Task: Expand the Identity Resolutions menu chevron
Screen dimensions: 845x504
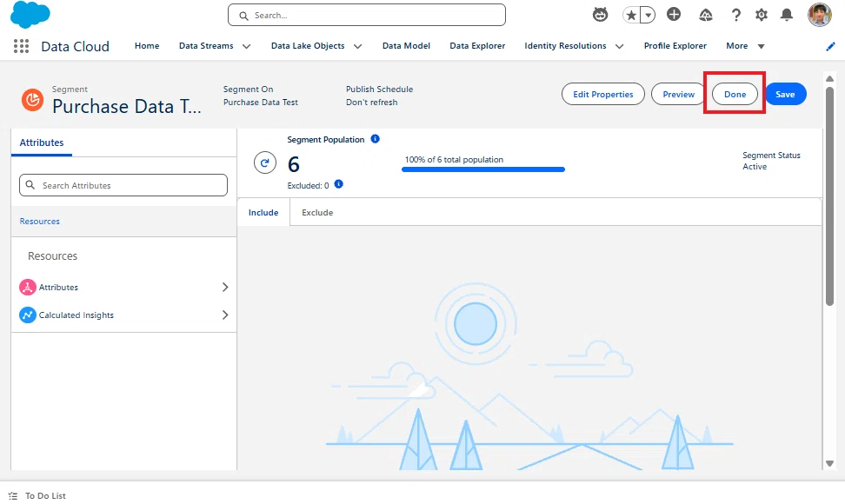Action: pos(619,46)
